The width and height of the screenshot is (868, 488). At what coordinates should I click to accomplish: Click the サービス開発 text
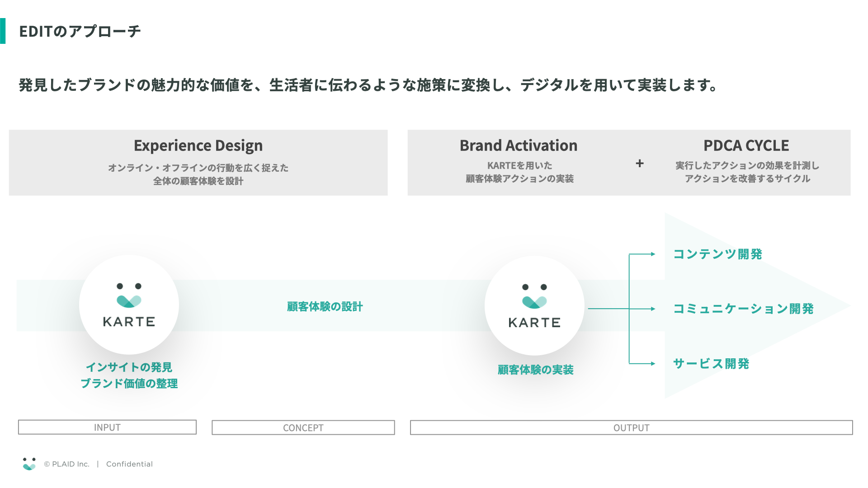coord(711,364)
